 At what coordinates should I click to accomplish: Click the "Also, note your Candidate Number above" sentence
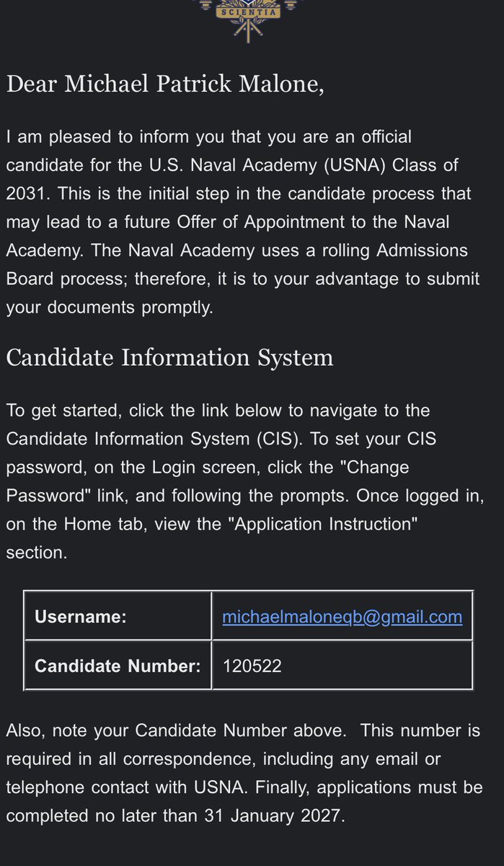pyautogui.click(x=175, y=730)
